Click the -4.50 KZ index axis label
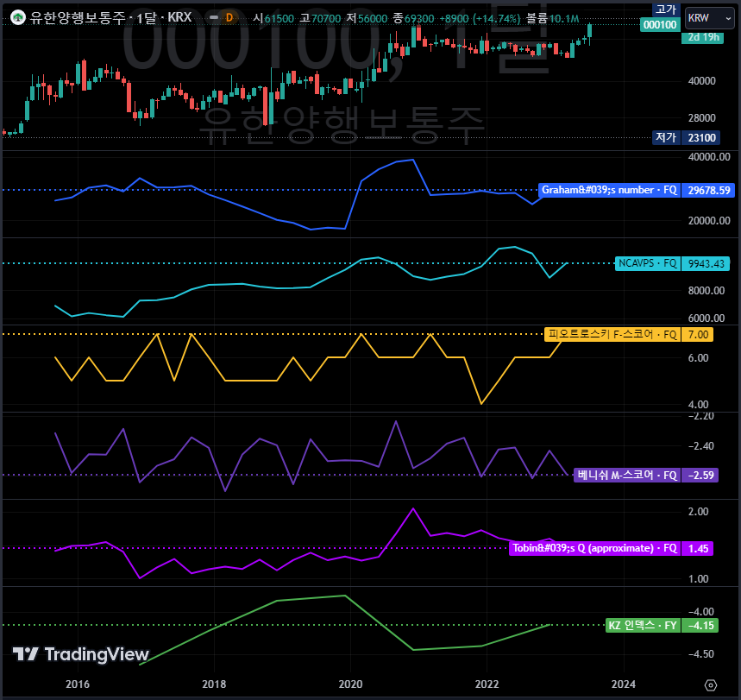Image resolution: width=741 pixels, height=700 pixels. pyautogui.click(x=700, y=654)
